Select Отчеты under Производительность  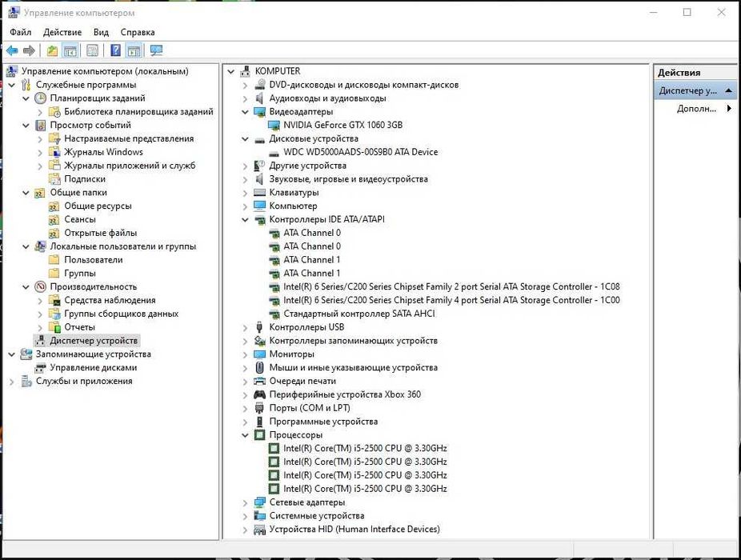pos(80,327)
